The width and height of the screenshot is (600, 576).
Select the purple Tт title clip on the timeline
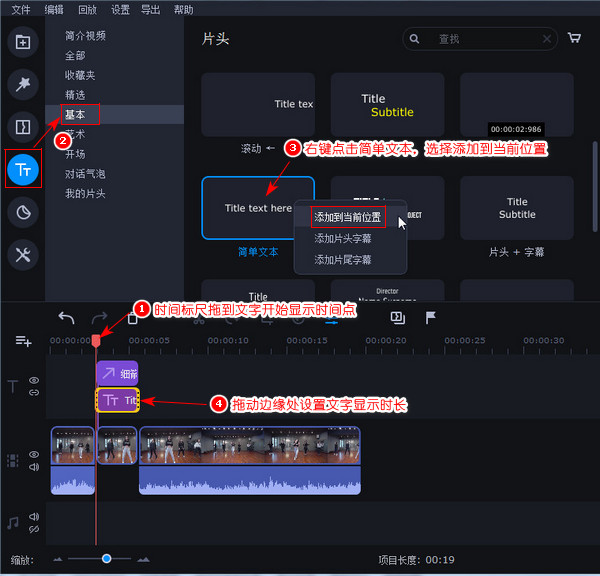coord(117,400)
